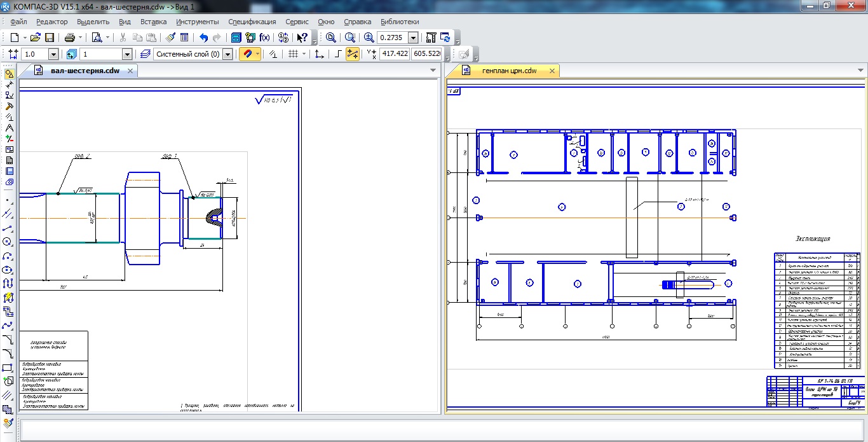Undo the last action
Image resolution: width=868 pixels, height=442 pixels.
coord(203,38)
